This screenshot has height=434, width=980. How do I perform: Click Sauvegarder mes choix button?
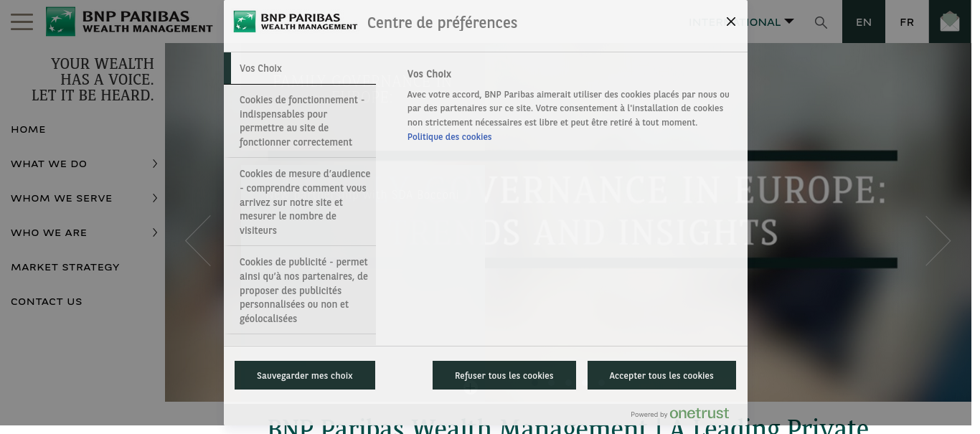click(304, 375)
